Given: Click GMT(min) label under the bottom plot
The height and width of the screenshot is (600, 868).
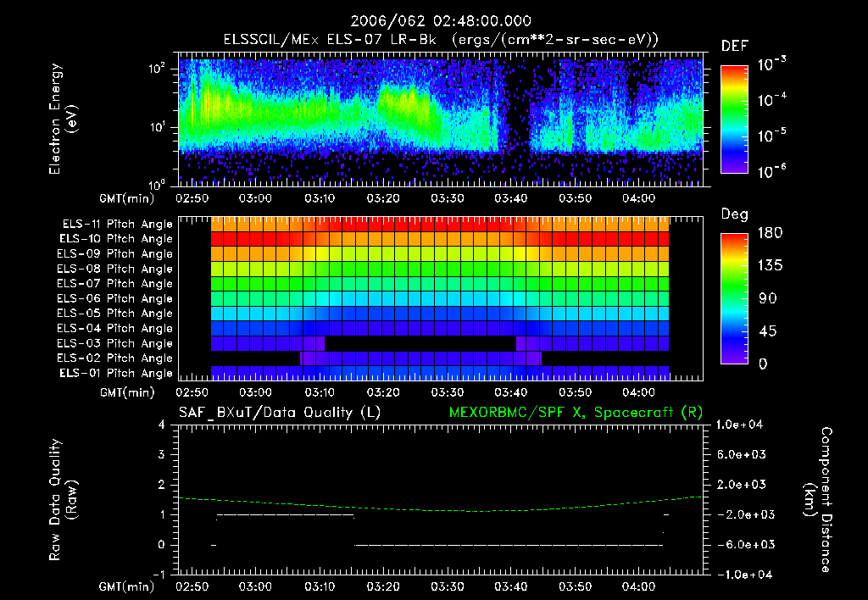Looking at the screenshot, I should (x=127, y=587).
